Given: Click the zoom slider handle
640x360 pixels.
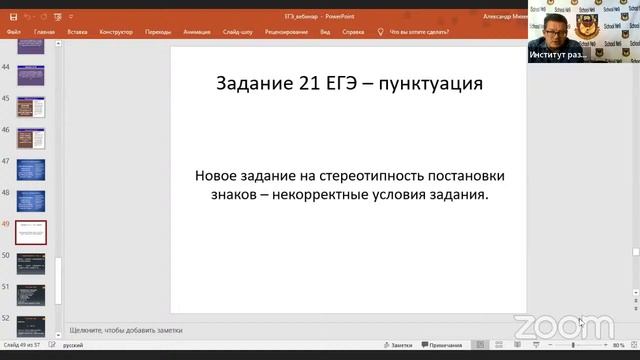Looking at the screenshot, I should [x=573, y=345].
